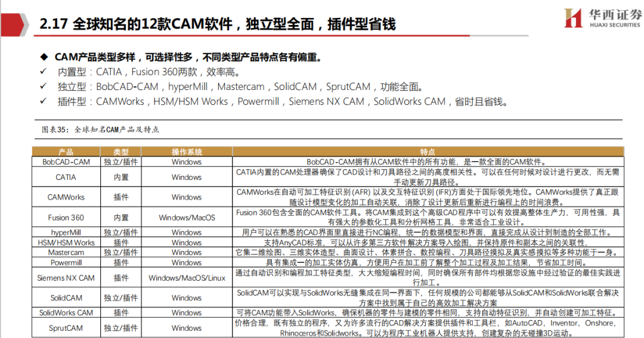This screenshot has height=338, width=644.
Task: Click the caption 图表35：全球知名CAM产品及特点
Action: pos(100,129)
